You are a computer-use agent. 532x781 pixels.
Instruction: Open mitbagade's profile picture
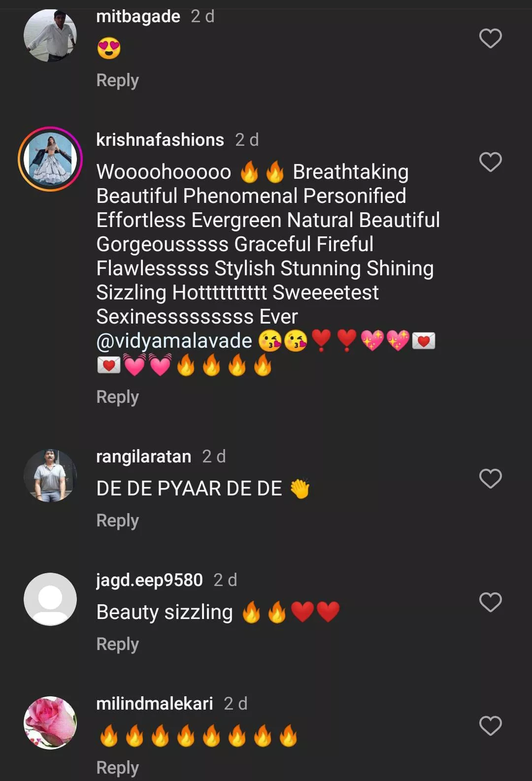50,35
